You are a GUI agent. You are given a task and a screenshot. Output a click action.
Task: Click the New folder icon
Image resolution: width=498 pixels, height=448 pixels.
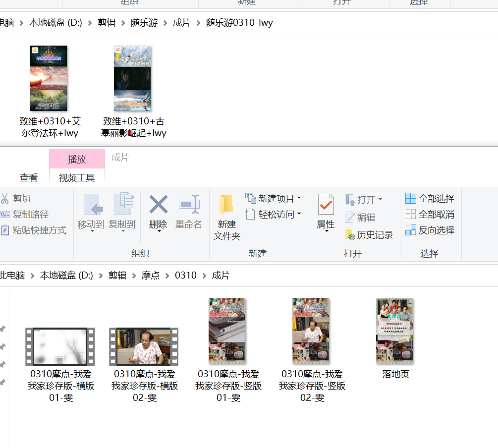tap(226, 204)
